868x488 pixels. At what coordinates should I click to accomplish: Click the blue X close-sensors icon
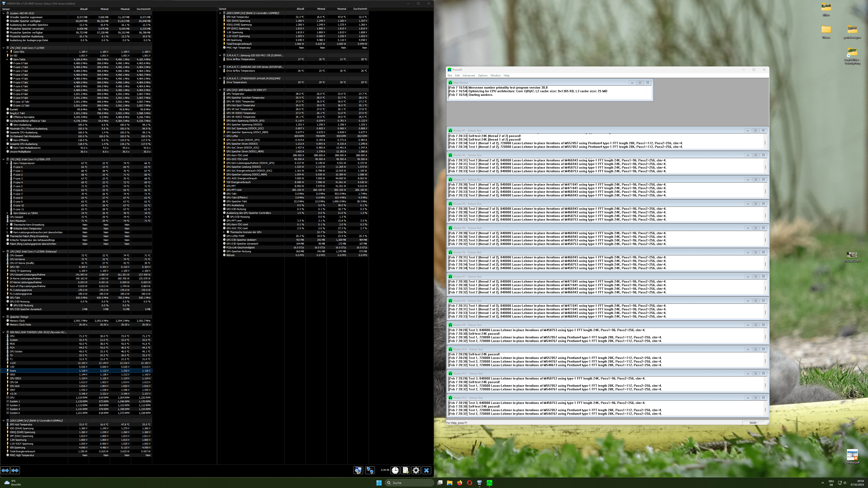[x=426, y=470]
